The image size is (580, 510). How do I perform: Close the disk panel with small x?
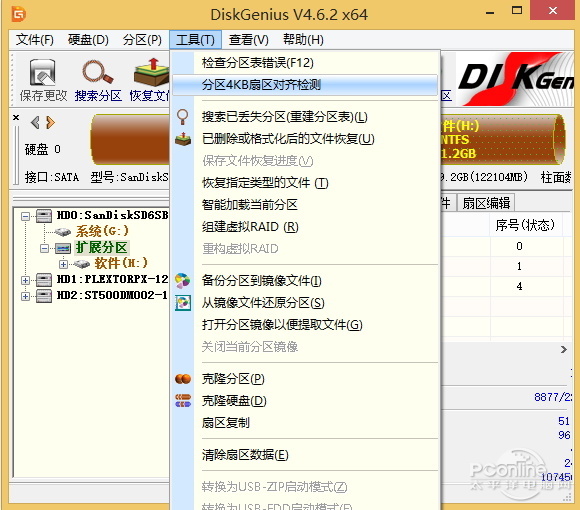16,118
